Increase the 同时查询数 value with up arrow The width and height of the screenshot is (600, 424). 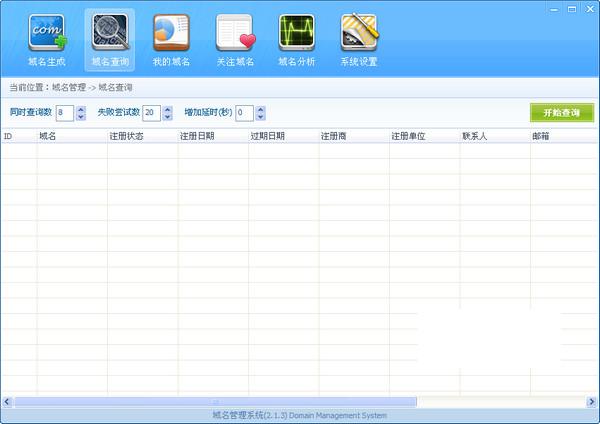click(80, 109)
